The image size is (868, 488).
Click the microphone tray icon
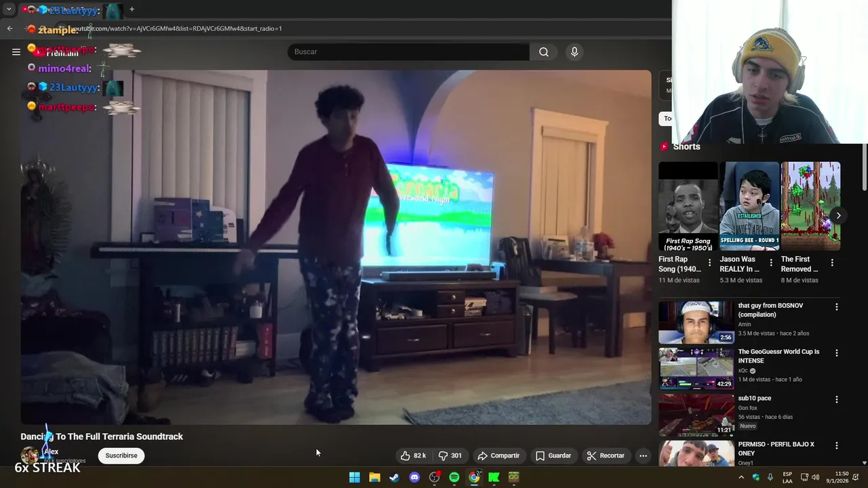point(770,477)
